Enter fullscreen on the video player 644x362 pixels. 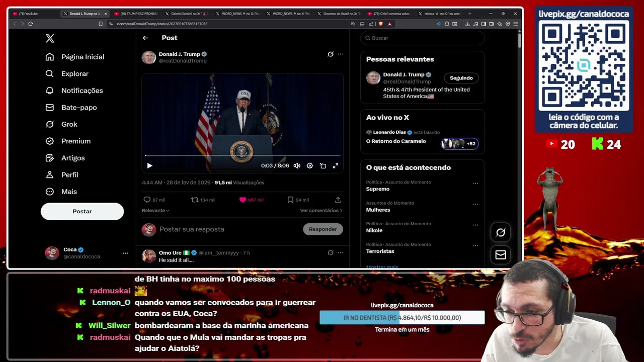pyautogui.click(x=336, y=165)
